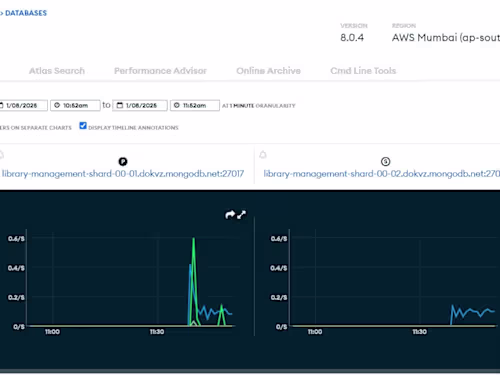The image size is (500, 375).
Task: Click the 11:52am end time input
Action: [x=195, y=105]
